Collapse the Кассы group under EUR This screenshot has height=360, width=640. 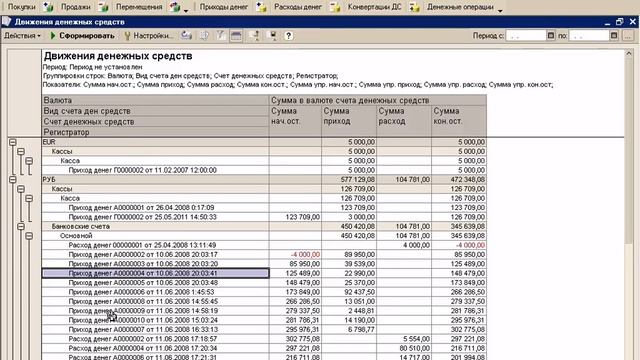[x=21, y=151]
